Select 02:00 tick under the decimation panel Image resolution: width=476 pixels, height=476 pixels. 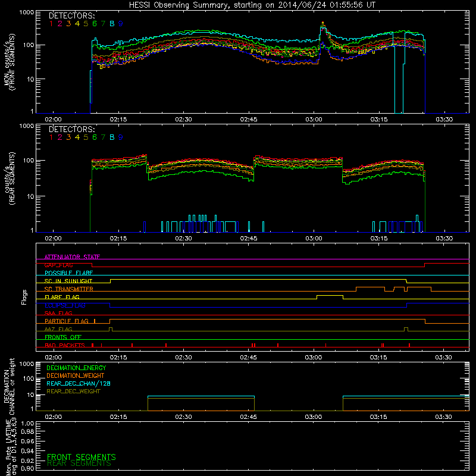click(x=53, y=417)
